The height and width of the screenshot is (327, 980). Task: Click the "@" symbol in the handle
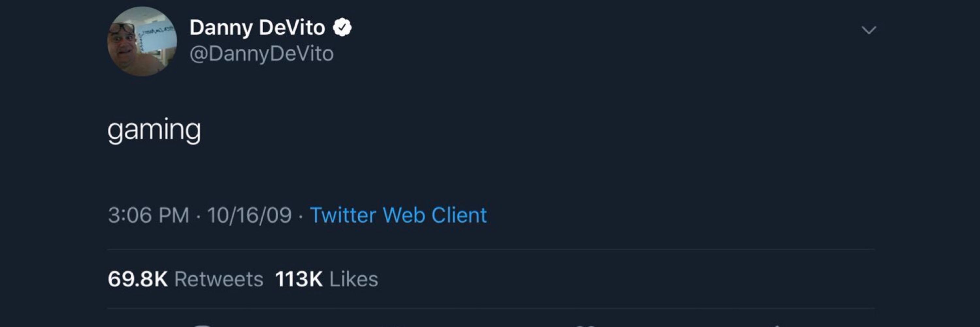click(x=198, y=54)
